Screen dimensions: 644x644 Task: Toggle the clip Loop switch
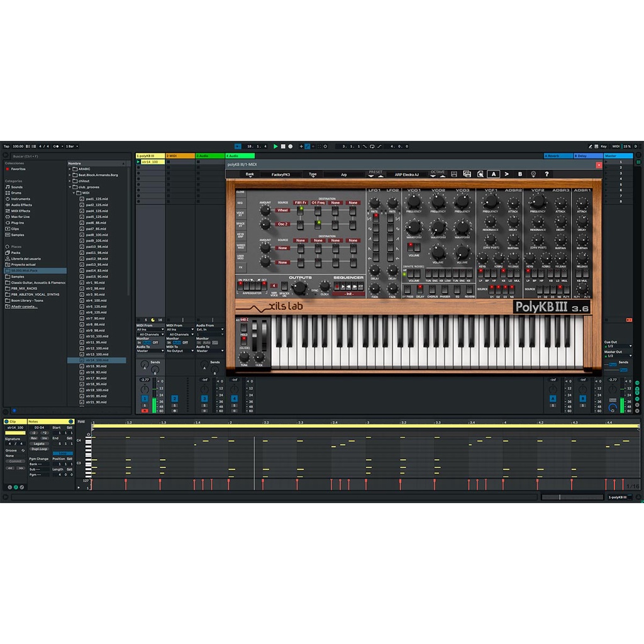62,453
